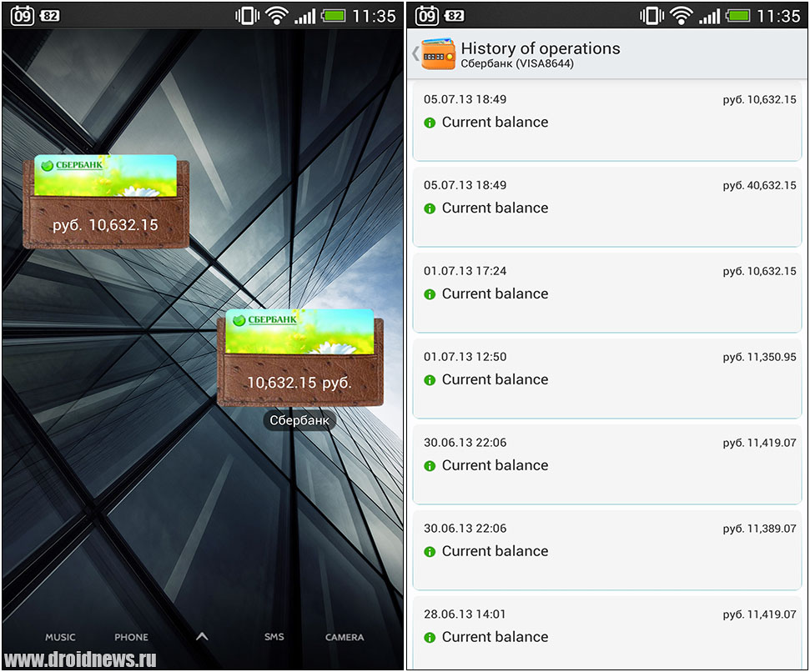The height and width of the screenshot is (672, 810).
Task: Open the SMS dock shortcut
Action: [x=274, y=637]
